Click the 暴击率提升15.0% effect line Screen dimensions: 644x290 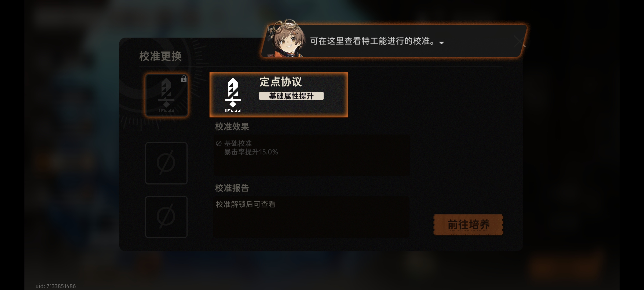[251, 152]
